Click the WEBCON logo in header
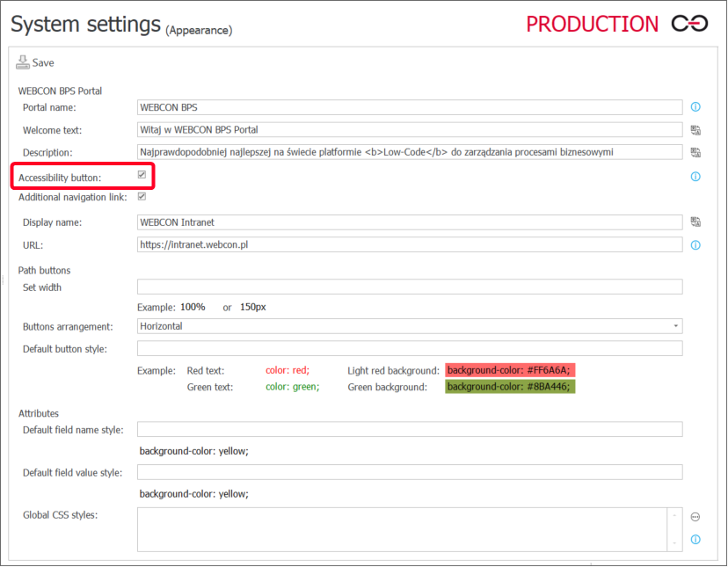This screenshot has height=567, width=728. (x=689, y=24)
